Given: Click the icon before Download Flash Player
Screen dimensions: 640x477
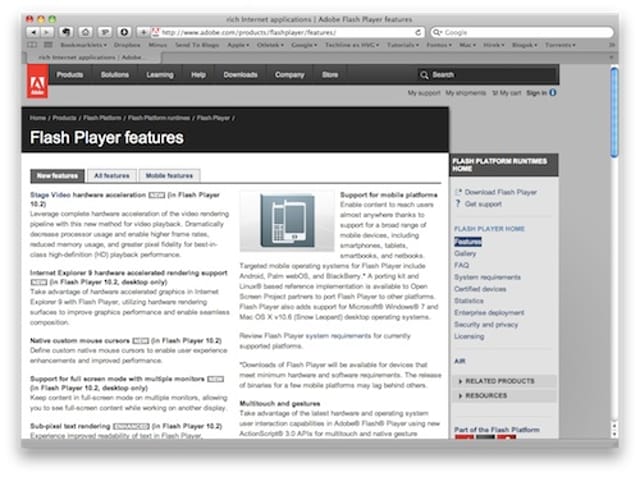Looking at the screenshot, I should tap(458, 192).
